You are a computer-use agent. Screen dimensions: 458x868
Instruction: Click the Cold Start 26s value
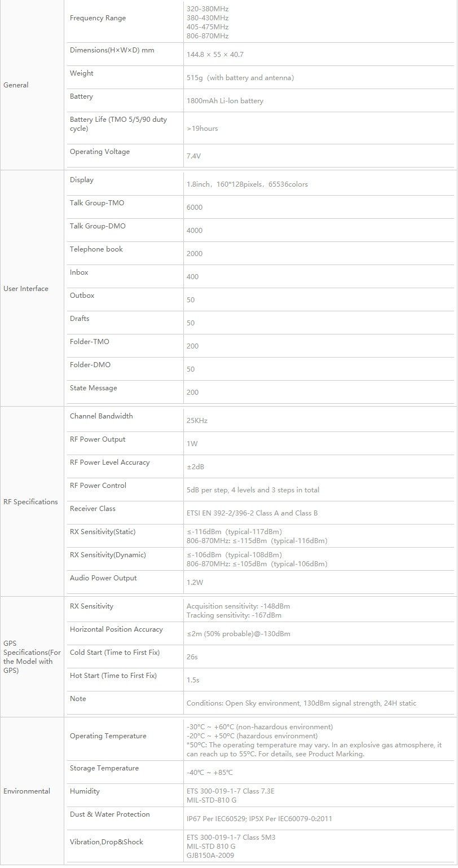click(x=192, y=657)
